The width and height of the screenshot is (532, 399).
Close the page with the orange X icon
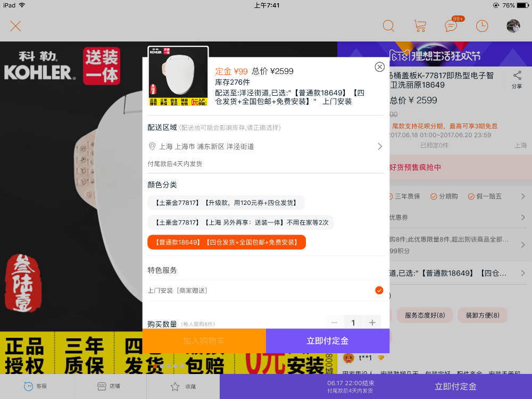coord(15,26)
